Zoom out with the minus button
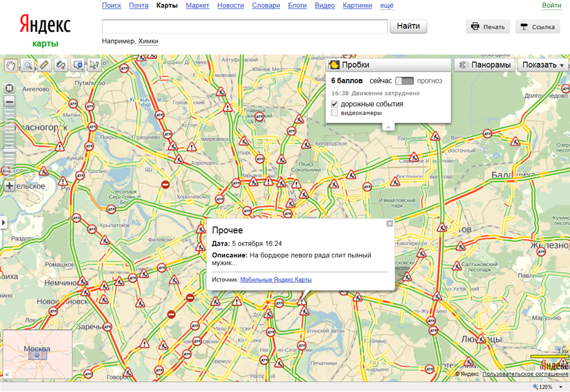Image resolution: width=570 pixels, height=392 pixels. (x=9, y=101)
